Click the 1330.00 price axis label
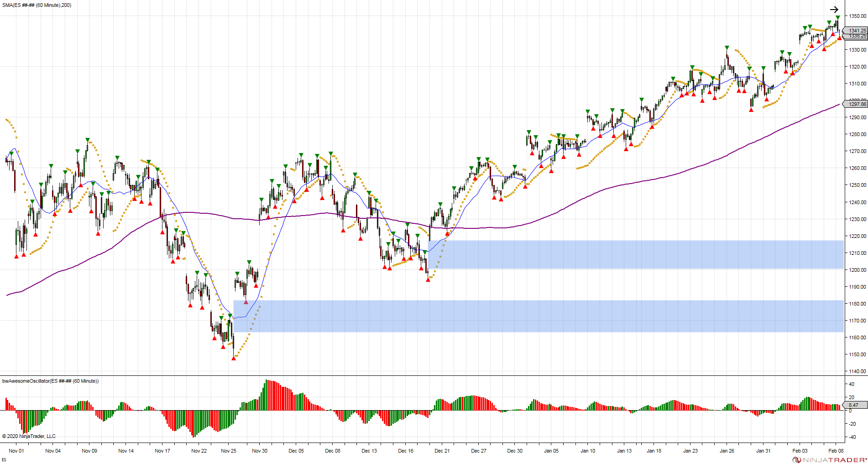Image resolution: width=868 pixels, height=464 pixels. tap(858, 50)
